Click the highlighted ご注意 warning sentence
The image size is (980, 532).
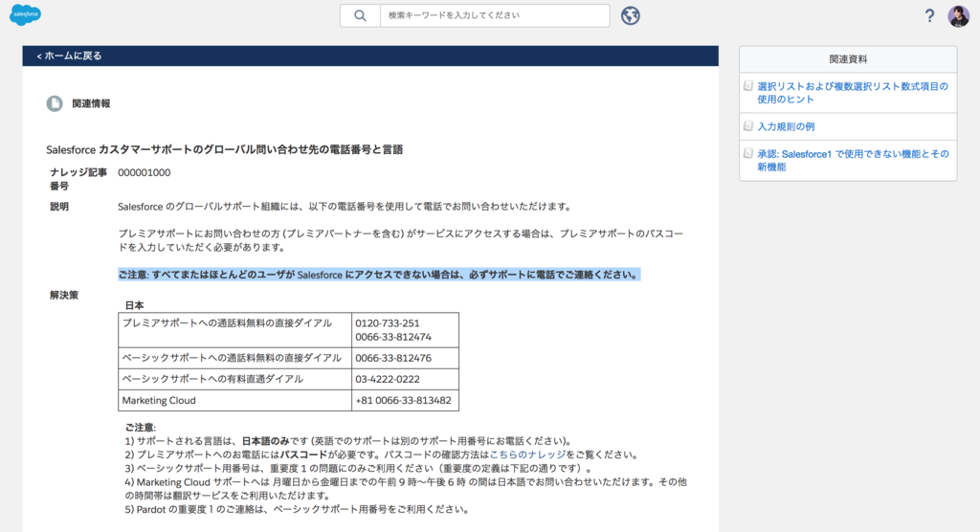pyautogui.click(x=379, y=275)
